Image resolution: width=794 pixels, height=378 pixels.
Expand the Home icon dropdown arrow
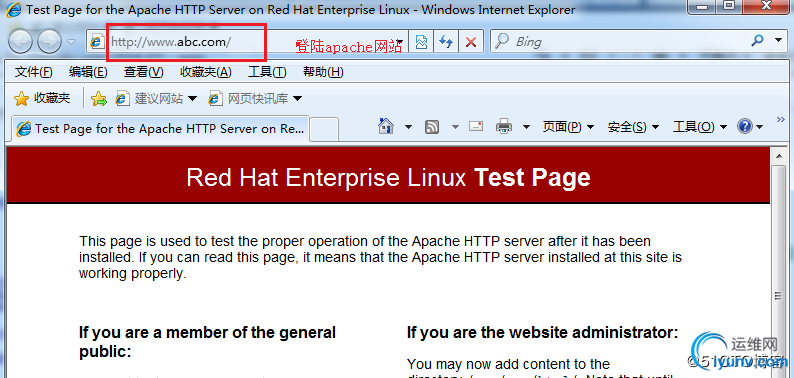[408, 127]
